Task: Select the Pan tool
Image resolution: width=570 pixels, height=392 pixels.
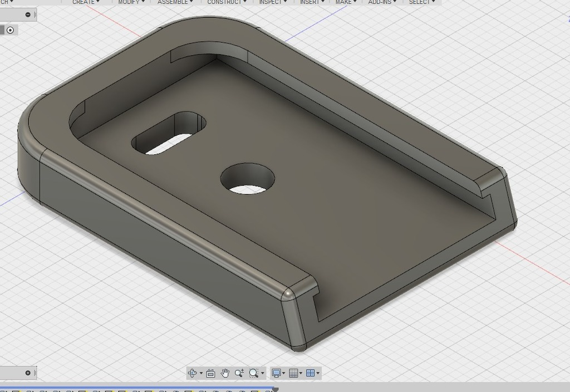Action: pyautogui.click(x=225, y=373)
